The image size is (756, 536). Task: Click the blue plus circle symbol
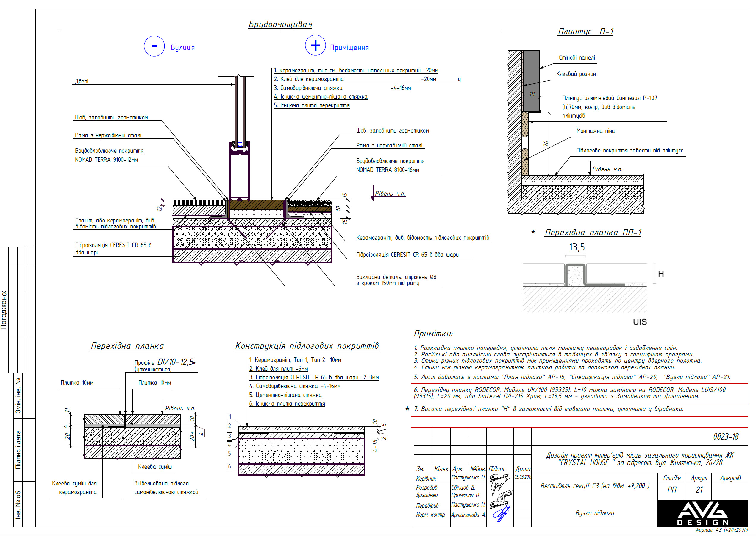click(315, 46)
